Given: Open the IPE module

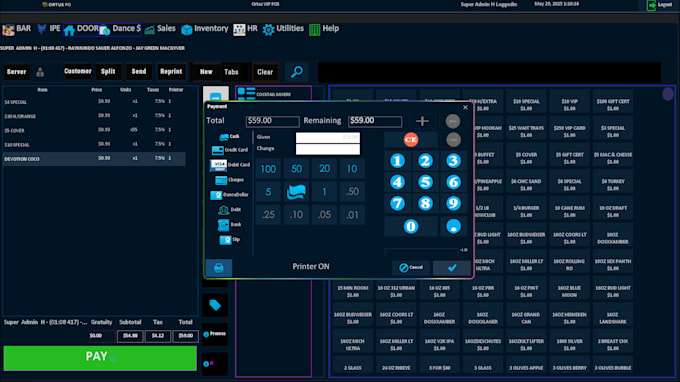Looking at the screenshot, I should 49,29.
